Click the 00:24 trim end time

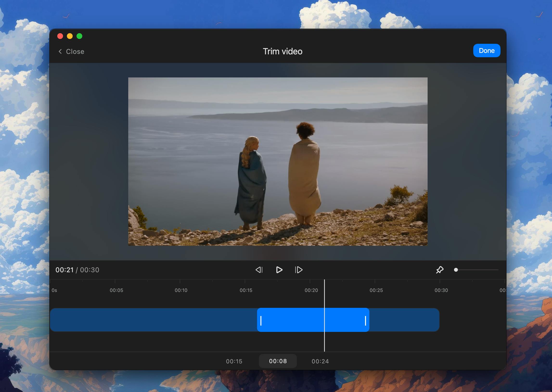320,361
